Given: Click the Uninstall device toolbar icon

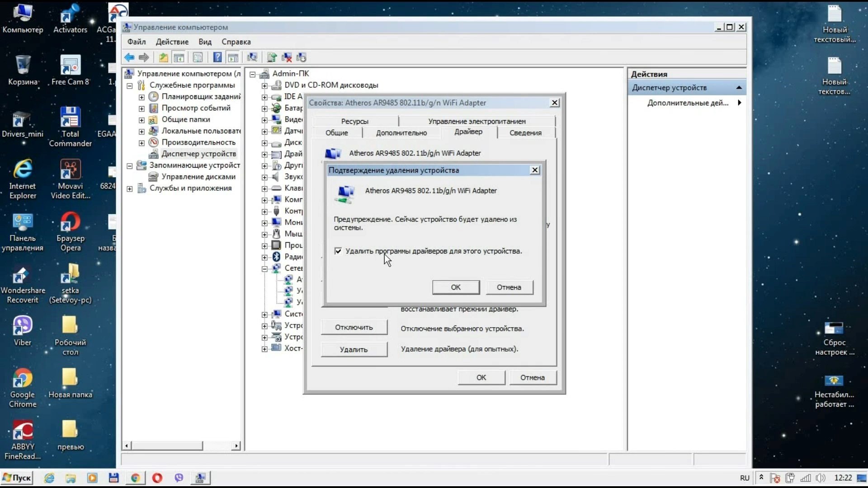Looking at the screenshot, I should pos(287,57).
